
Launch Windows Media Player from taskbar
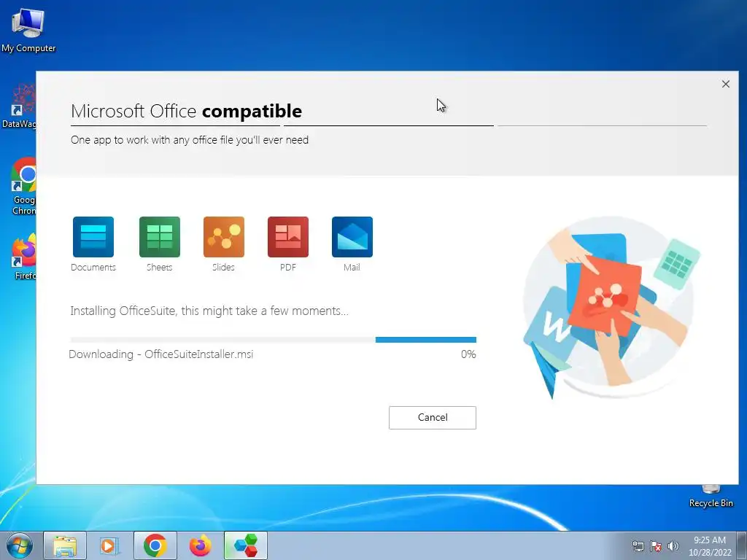click(109, 545)
